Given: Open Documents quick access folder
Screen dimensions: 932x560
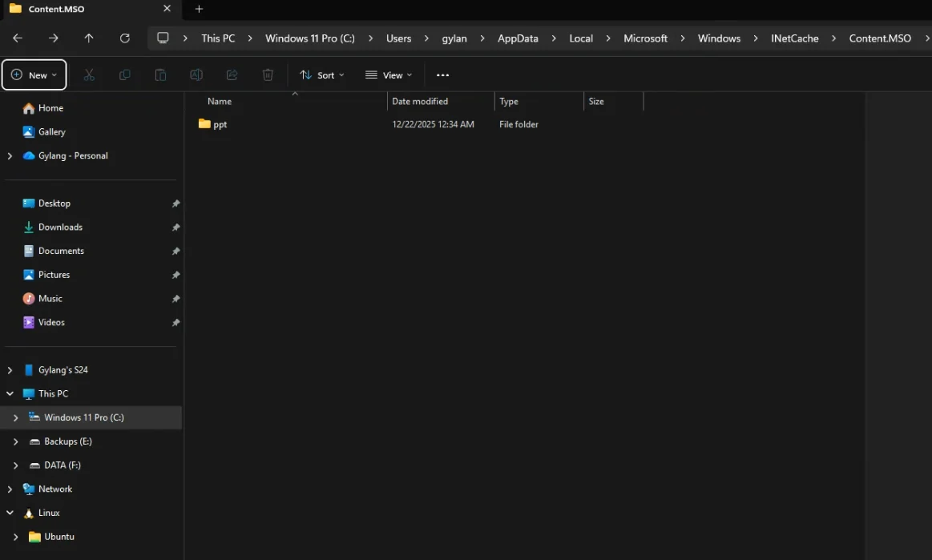Looking at the screenshot, I should pos(54,251).
